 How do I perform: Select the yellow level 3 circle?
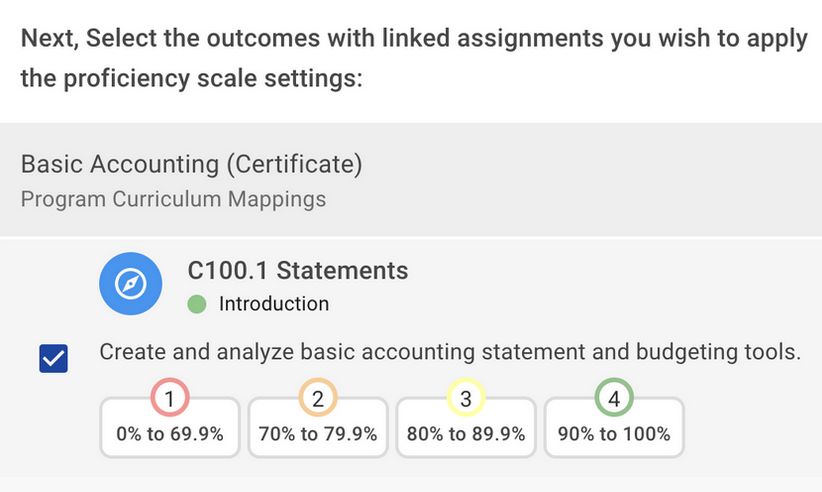[465, 399]
